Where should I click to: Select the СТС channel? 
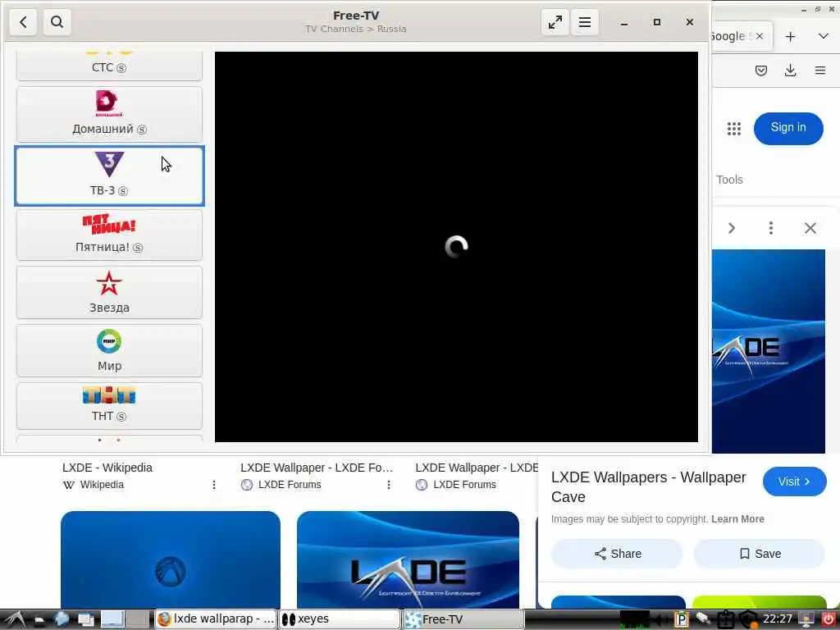tap(109, 66)
